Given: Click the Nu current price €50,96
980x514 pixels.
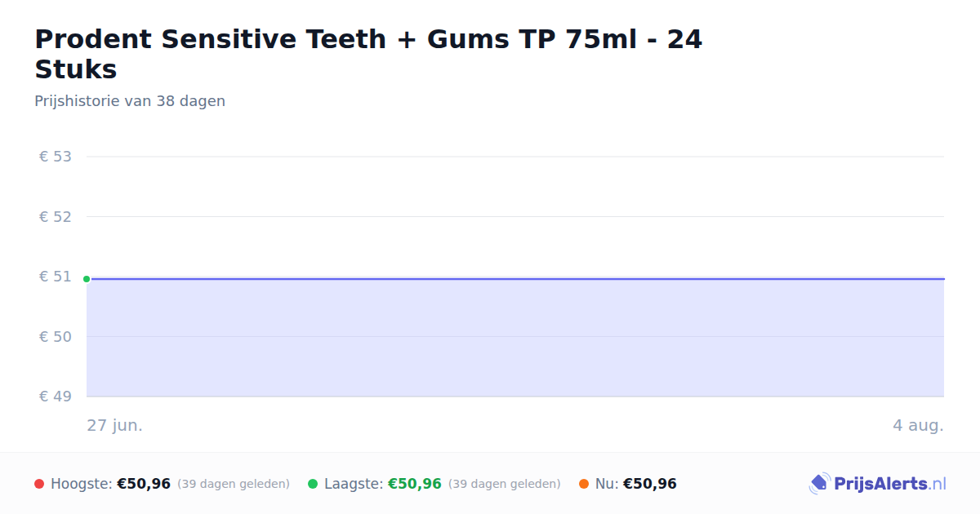Looking at the screenshot, I should [650, 484].
